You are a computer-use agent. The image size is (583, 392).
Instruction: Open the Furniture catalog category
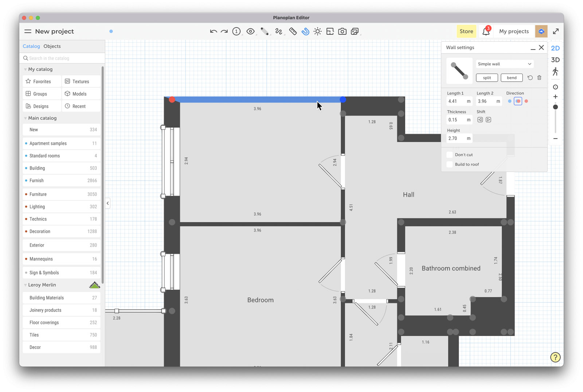point(62,194)
